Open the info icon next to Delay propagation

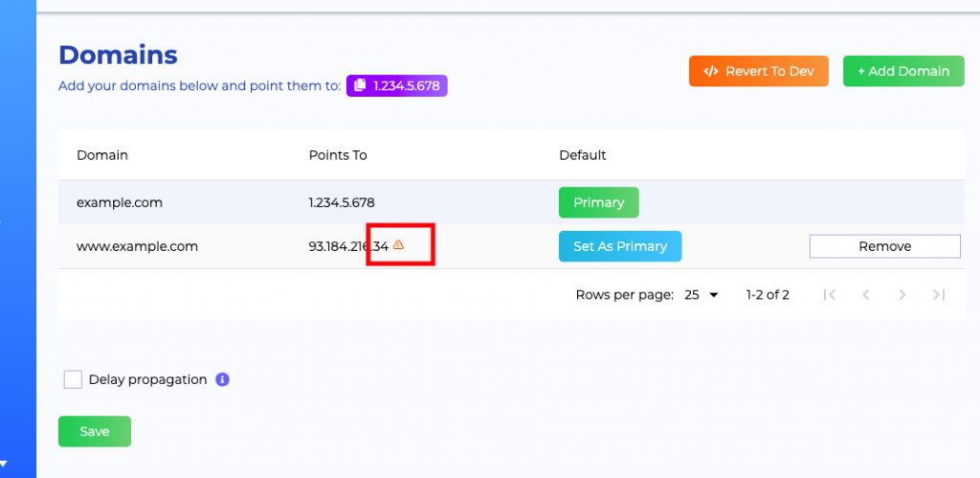pos(222,379)
